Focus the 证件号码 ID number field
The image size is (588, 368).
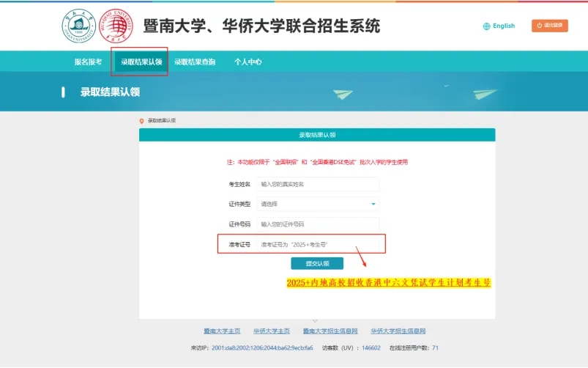(x=318, y=224)
